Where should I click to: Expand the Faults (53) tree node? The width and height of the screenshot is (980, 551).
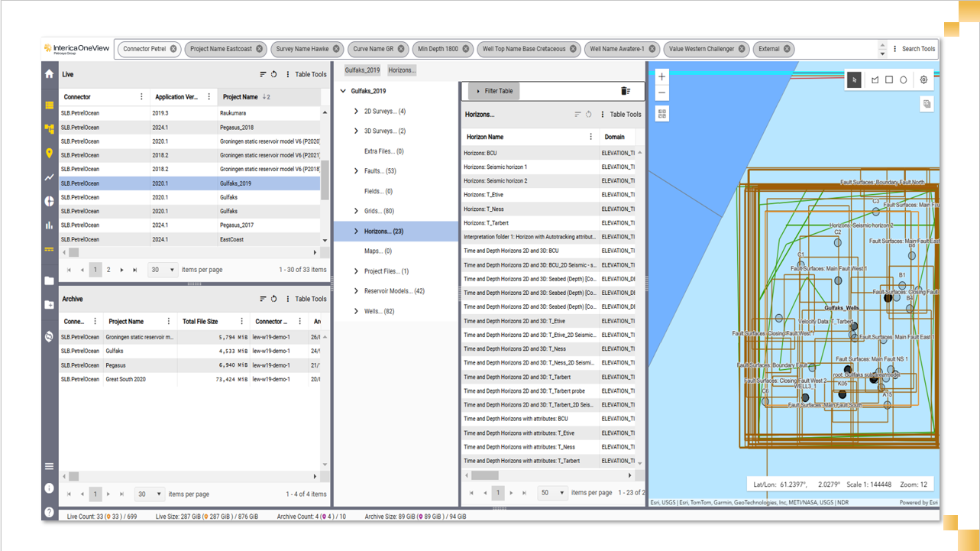pyautogui.click(x=356, y=171)
